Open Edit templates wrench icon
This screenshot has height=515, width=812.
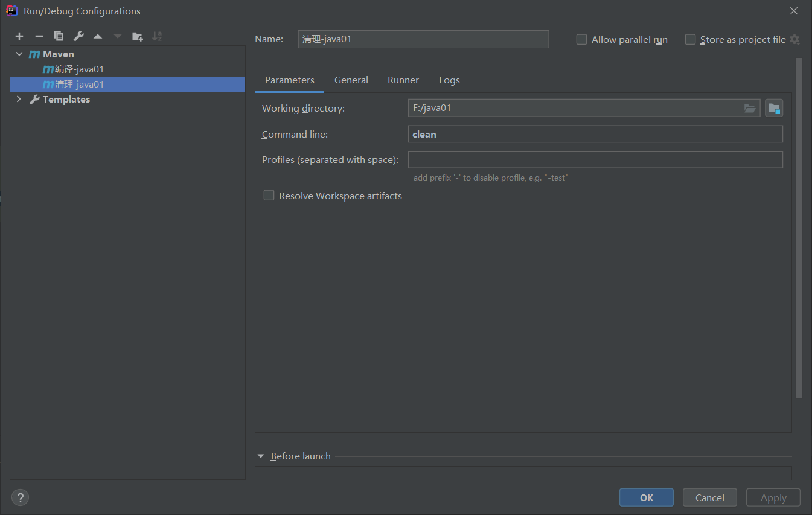tap(78, 36)
